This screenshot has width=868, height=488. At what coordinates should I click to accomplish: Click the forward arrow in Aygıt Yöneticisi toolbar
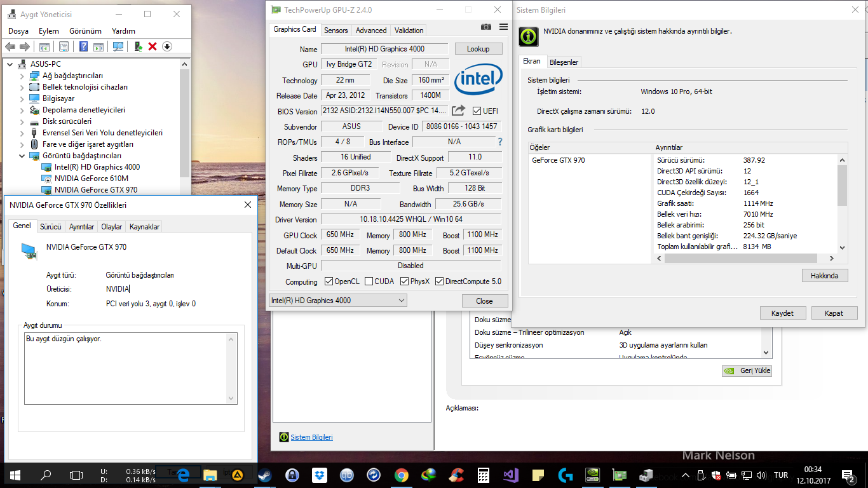click(25, 46)
